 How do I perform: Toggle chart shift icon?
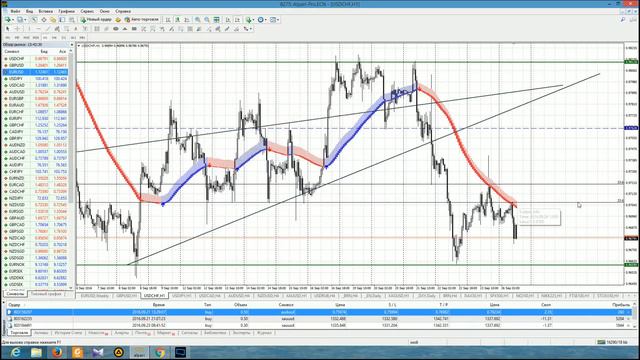tap(237, 20)
